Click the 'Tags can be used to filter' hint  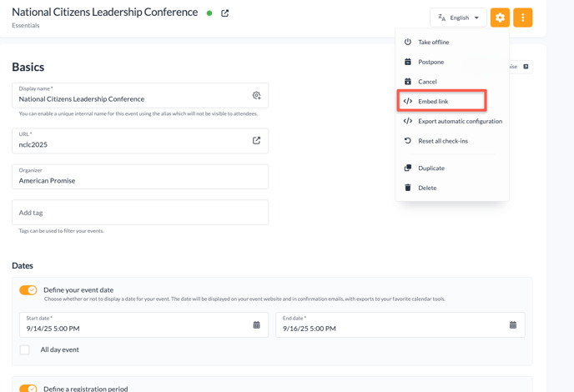62,231
